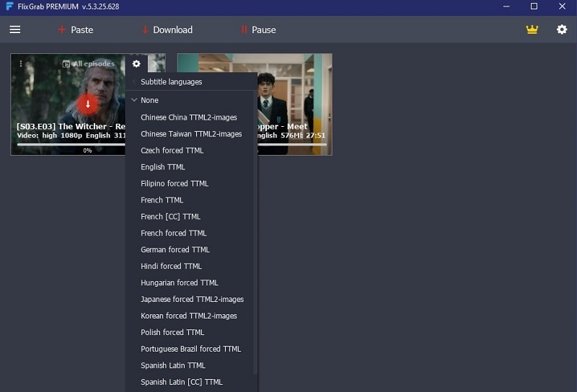Click the Download toolbar button

[x=167, y=30]
